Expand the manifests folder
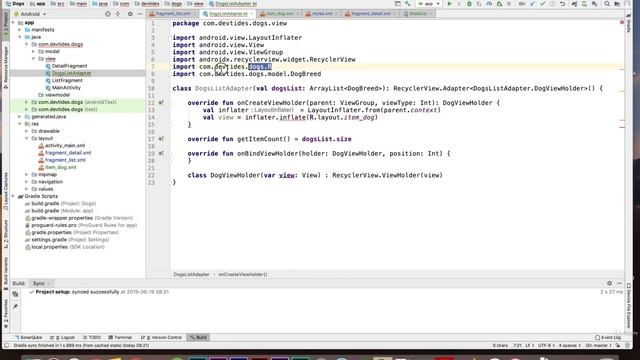 click(x=20, y=30)
